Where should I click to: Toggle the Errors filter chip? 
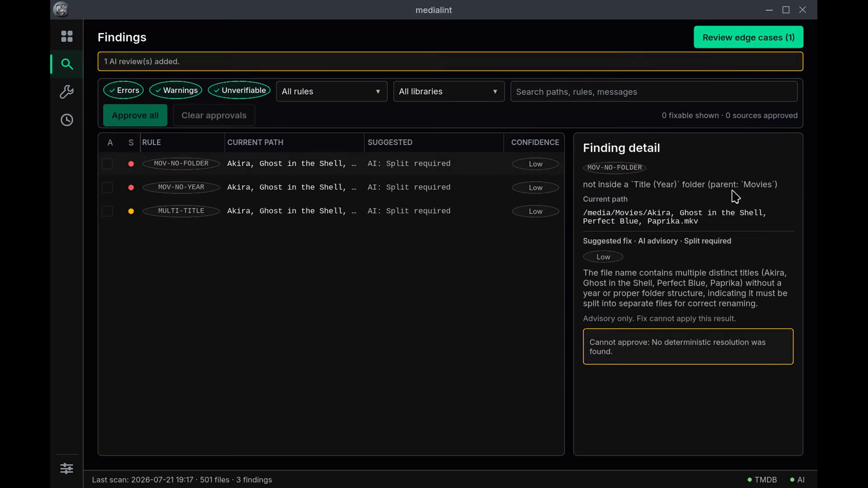[x=123, y=90]
